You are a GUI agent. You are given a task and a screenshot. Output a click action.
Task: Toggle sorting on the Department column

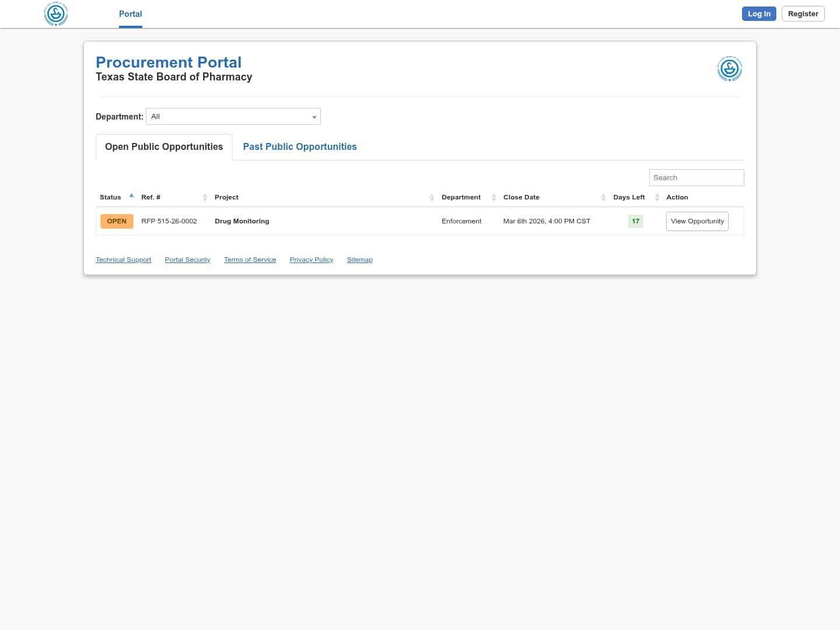[x=494, y=197]
